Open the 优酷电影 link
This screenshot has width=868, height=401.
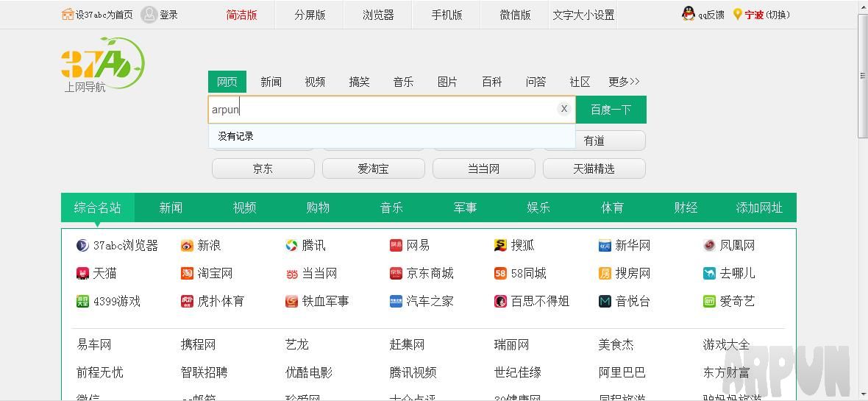[309, 373]
